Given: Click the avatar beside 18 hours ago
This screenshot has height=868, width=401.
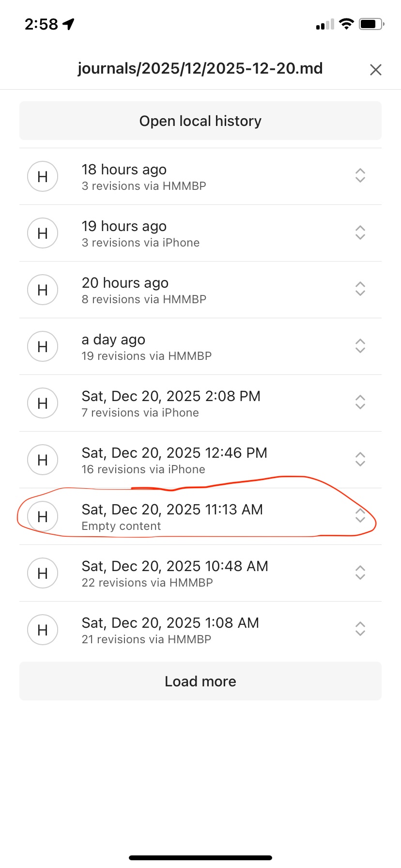Looking at the screenshot, I should 43,176.
